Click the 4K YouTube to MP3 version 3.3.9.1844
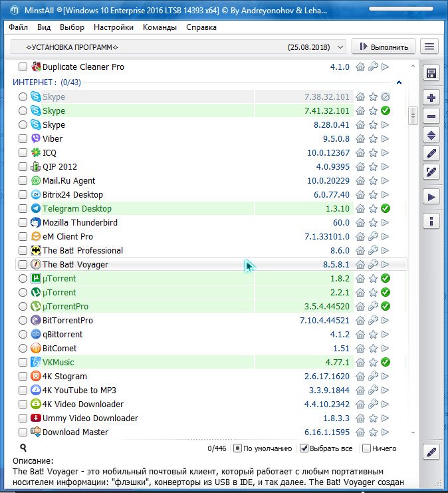The image size is (448, 493). tap(329, 390)
